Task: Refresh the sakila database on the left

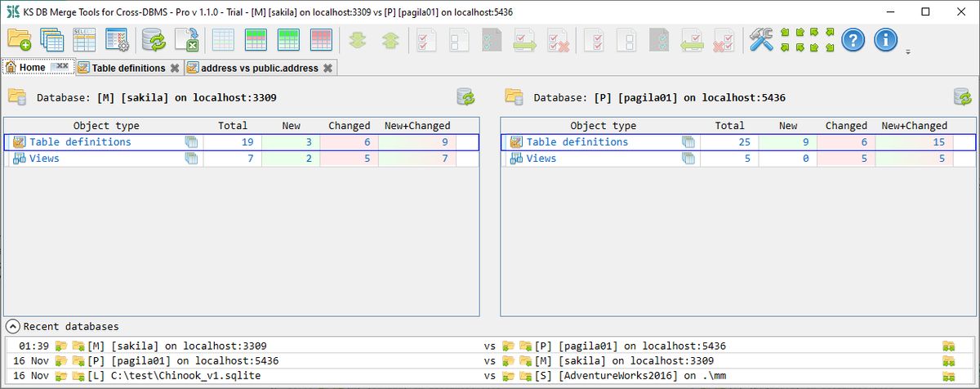Action: pyautogui.click(x=465, y=97)
